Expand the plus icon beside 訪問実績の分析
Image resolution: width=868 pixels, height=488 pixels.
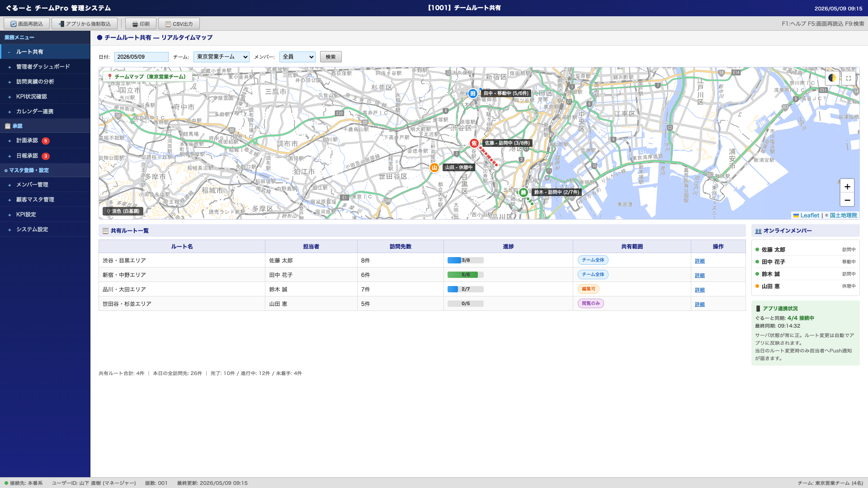(x=9, y=82)
